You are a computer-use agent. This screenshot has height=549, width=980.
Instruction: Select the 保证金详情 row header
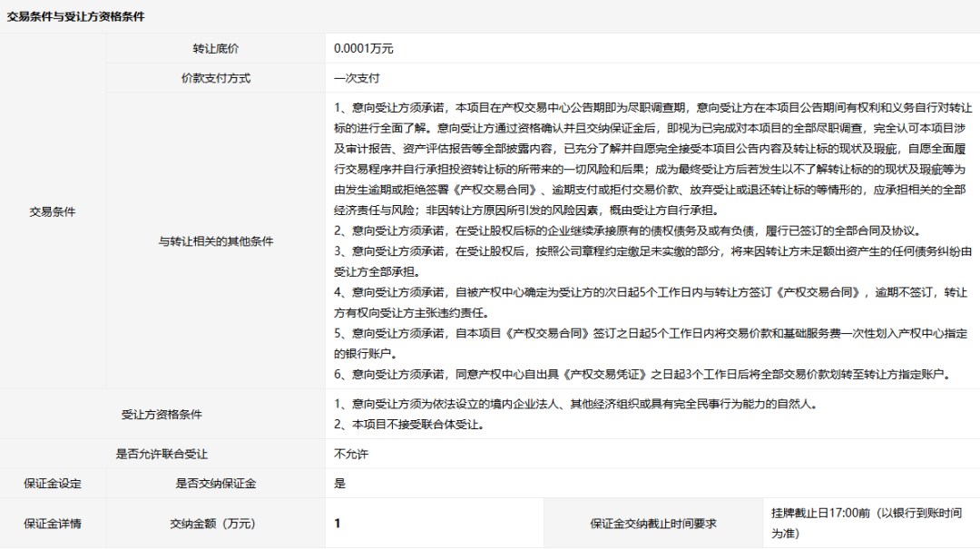(53, 524)
